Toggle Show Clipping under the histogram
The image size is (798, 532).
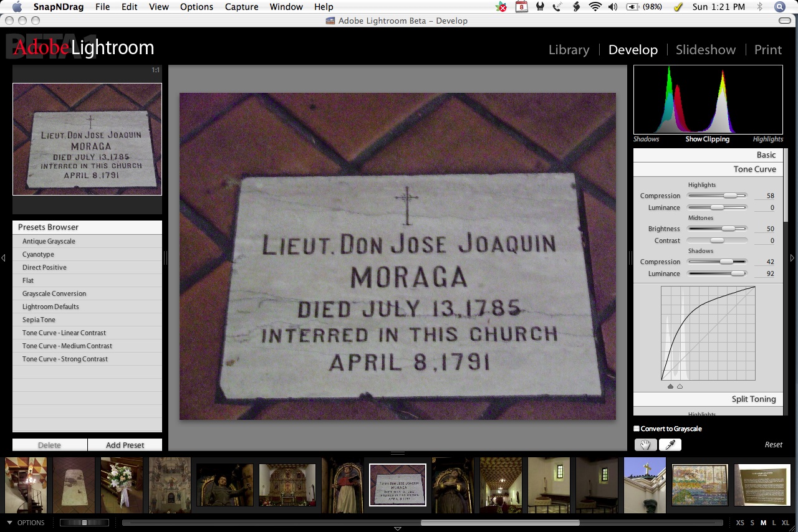coord(707,139)
